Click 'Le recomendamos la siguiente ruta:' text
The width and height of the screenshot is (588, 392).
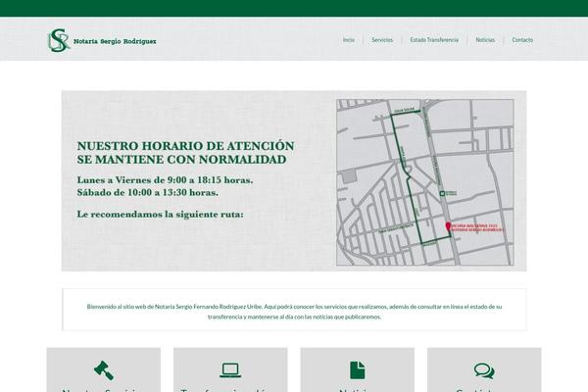click(x=160, y=215)
